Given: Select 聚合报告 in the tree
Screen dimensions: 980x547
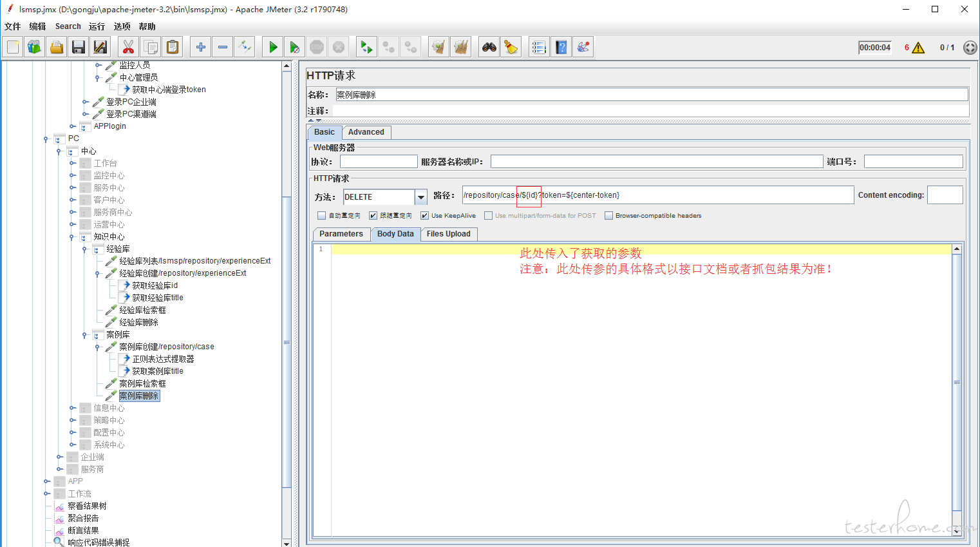Looking at the screenshot, I should click(83, 519).
